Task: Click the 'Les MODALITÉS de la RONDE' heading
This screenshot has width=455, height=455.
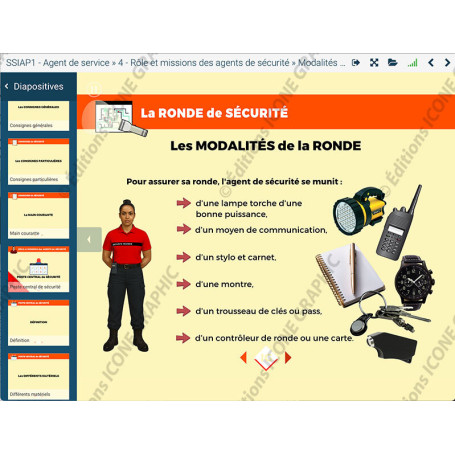Action: [266, 146]
